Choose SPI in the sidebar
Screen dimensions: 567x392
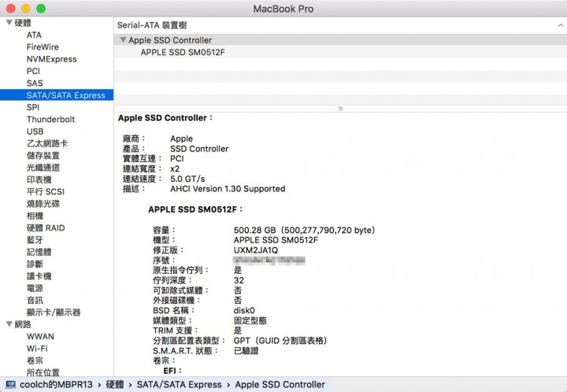pyautogui.click(x=33, y=107)
